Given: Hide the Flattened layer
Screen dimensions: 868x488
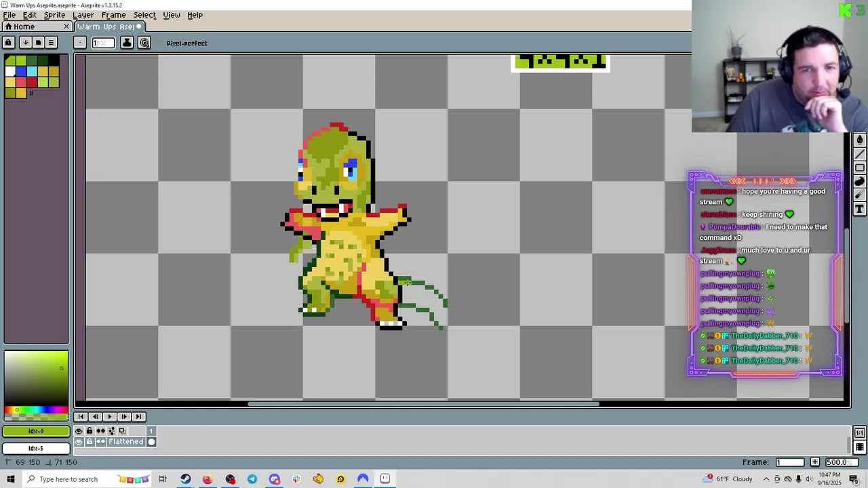Looking at the screenshot, I should point(79,442).
